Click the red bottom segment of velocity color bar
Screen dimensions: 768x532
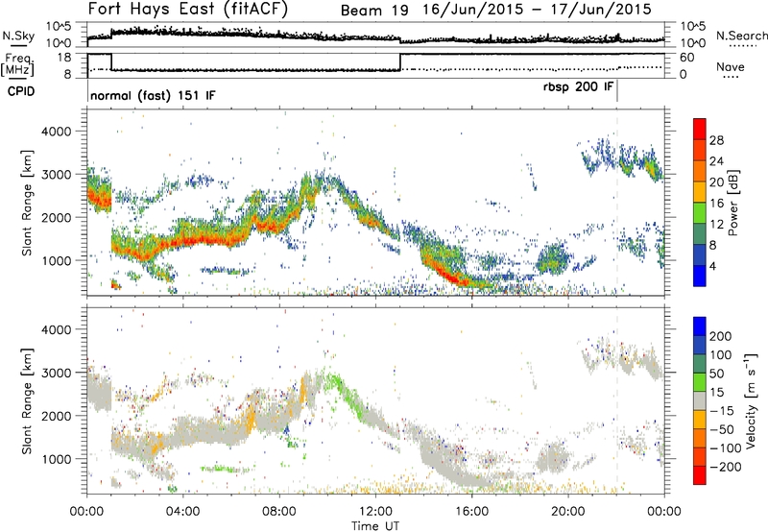point(700,475)
